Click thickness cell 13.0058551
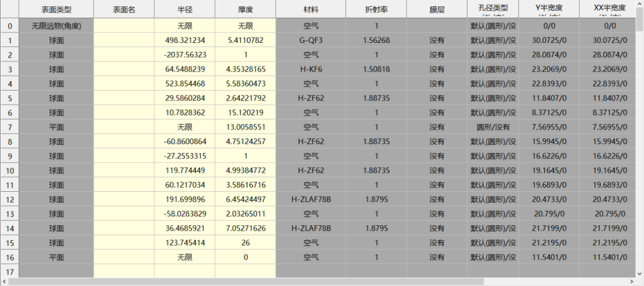This screenshot has height=286, width=644. coord(245,127)
